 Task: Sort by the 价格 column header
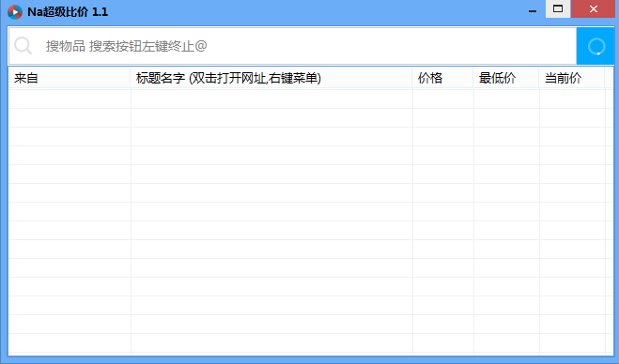[x=442, y=78]
